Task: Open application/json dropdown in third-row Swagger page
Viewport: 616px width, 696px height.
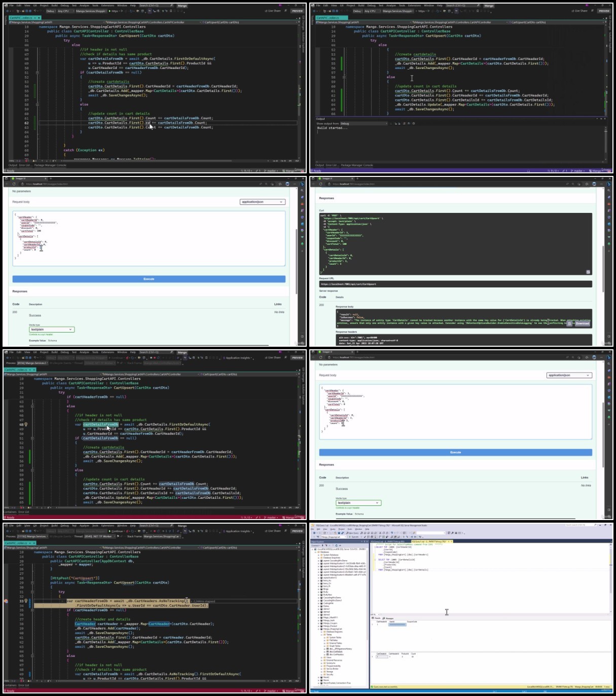Action: pyautogui.click(x=569, y=375)
